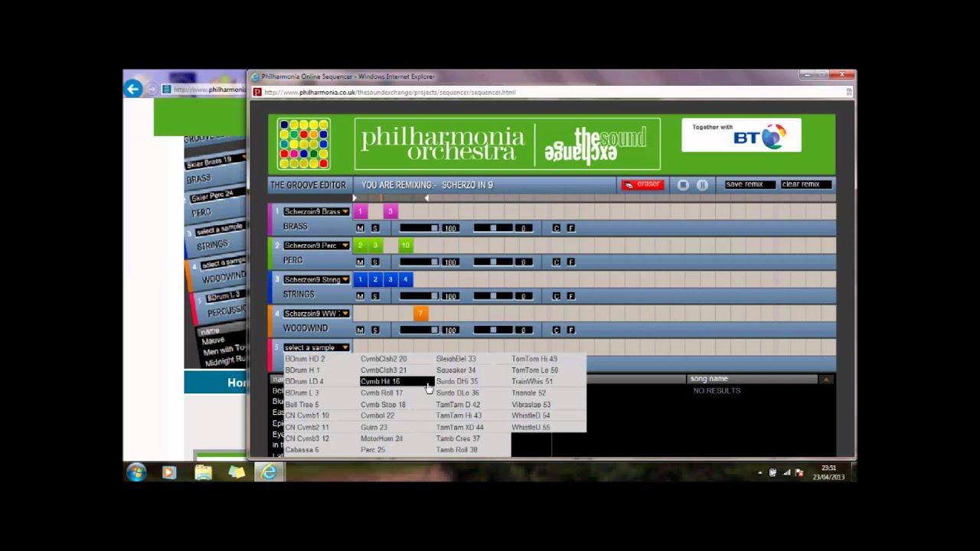Open the Scherzoin9 Perc sample dropdown

tap(316, 245)
